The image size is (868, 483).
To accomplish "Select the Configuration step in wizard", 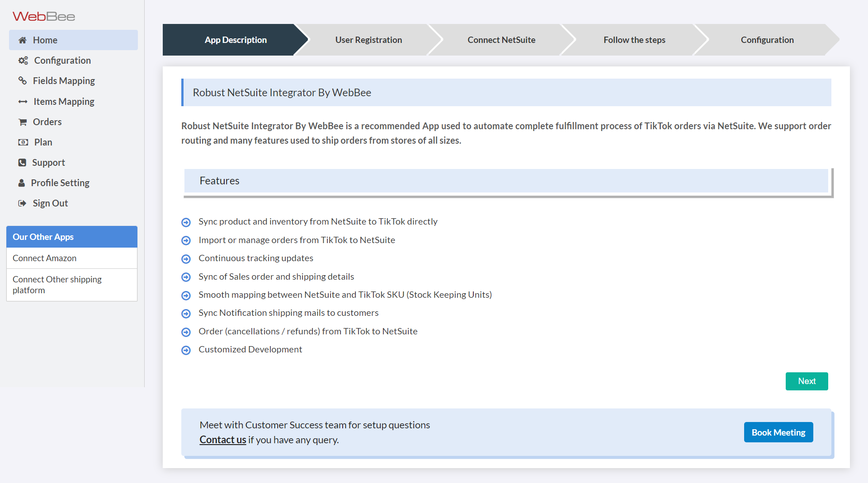I will [767, 40].
